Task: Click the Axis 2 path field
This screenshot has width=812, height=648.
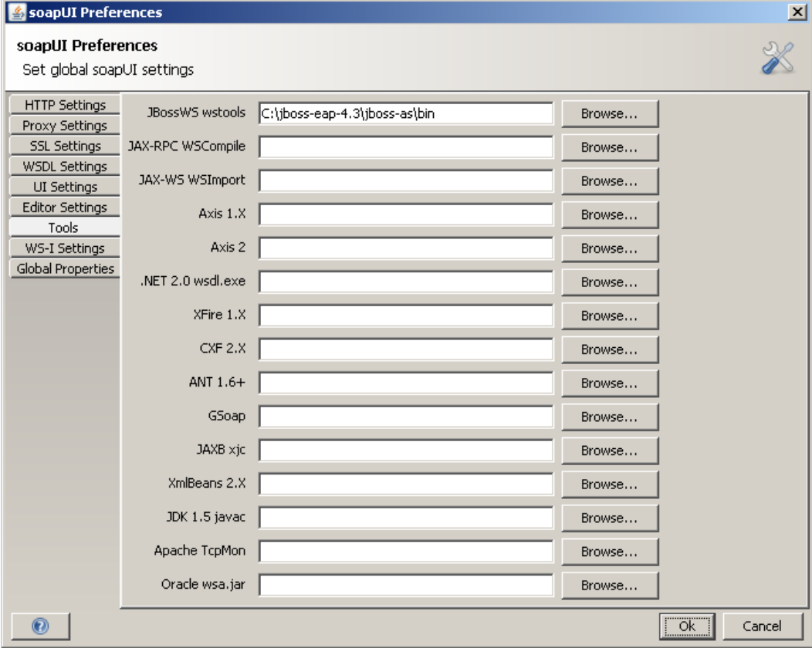Action: [406, 248]
